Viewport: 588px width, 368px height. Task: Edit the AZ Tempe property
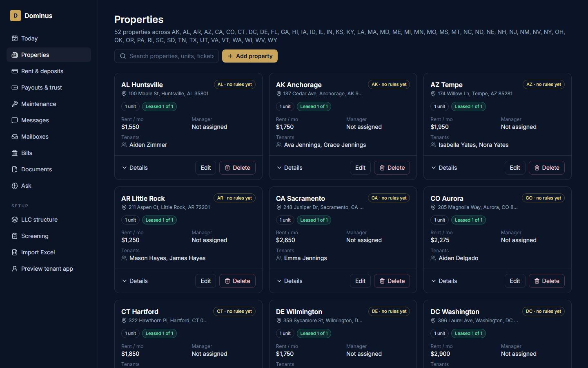tap(515, 168)
